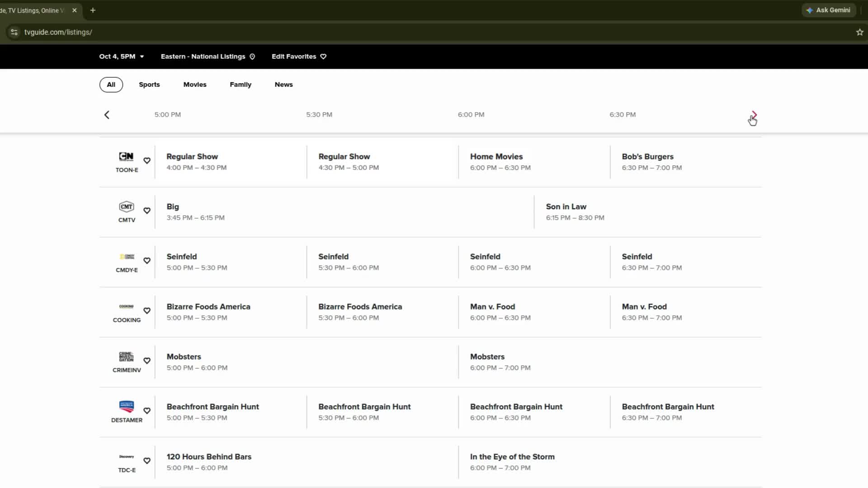Image resolution: width=868 pixels, height=488 pixels.
Task: Click the CMT channel logo
Action: click(126, 206)
